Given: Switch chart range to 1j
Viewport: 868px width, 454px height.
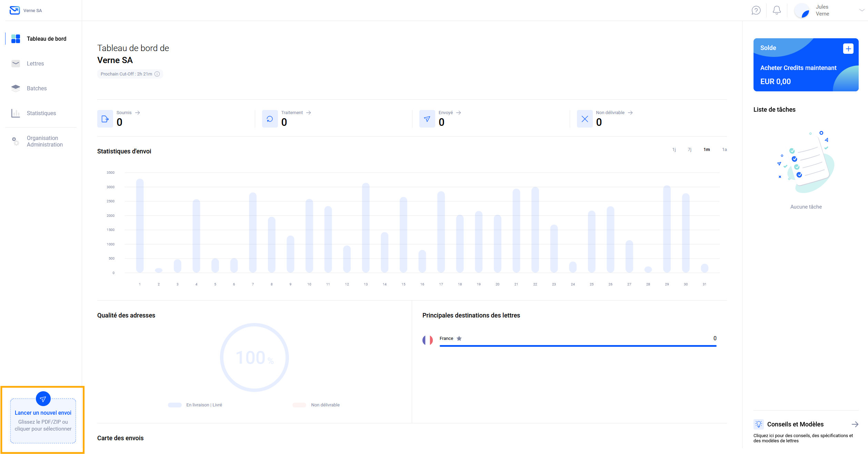Looking at the screenshot, I should [674, 150].
